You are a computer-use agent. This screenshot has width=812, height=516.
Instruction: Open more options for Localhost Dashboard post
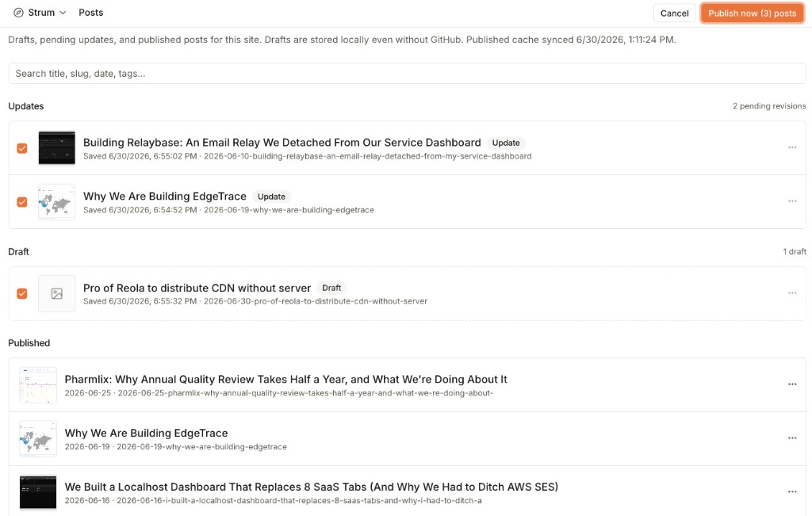coord(792,491)
